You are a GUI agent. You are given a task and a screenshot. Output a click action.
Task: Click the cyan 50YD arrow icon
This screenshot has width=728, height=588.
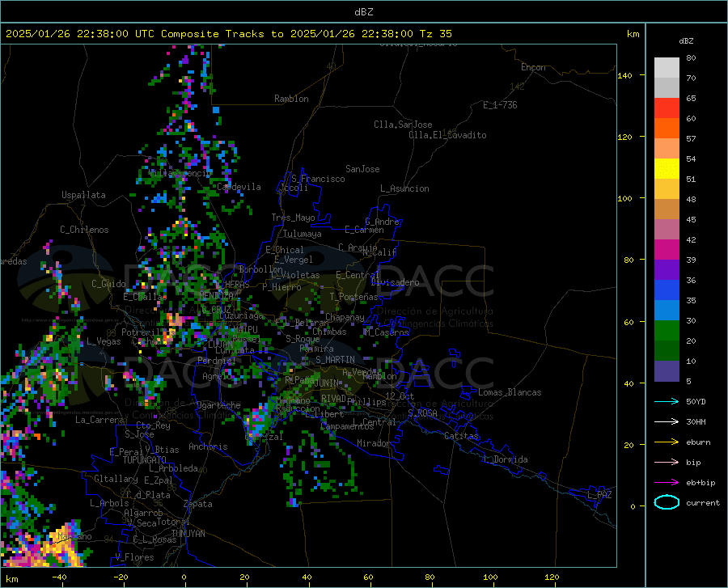(667, 401)
